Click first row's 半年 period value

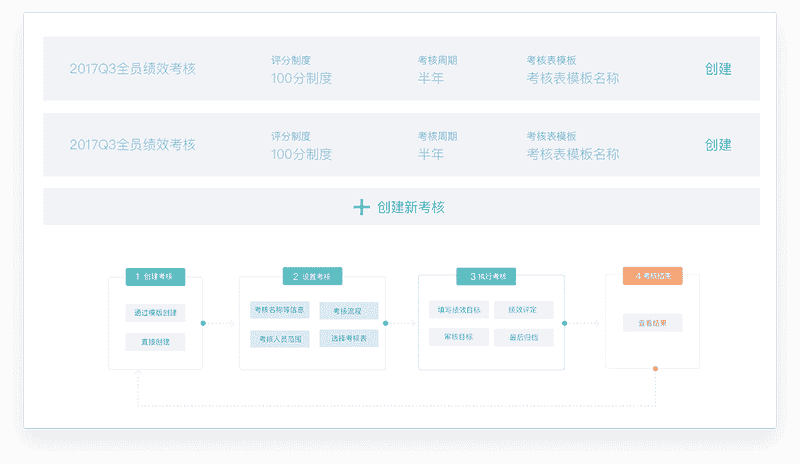[431, 78]
